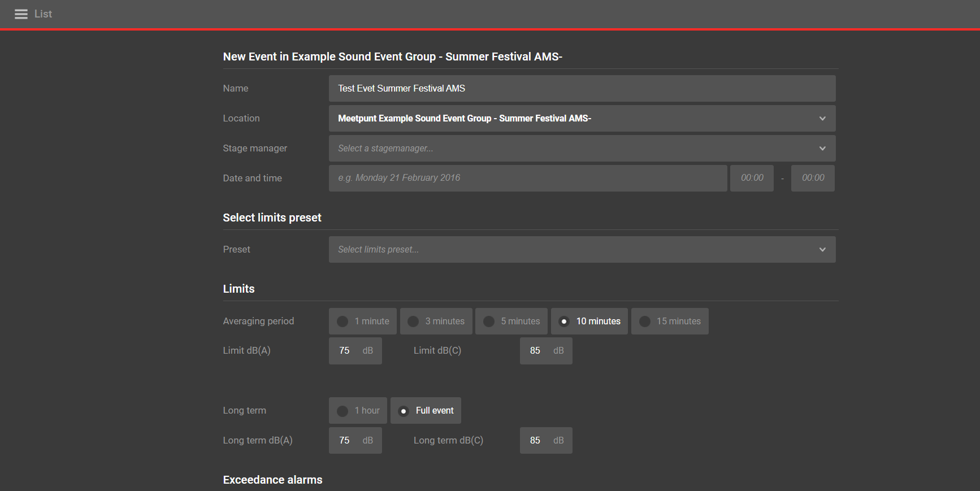Set the end time field
The height and width of the screenshot is (491, 980).
[813, 178]
